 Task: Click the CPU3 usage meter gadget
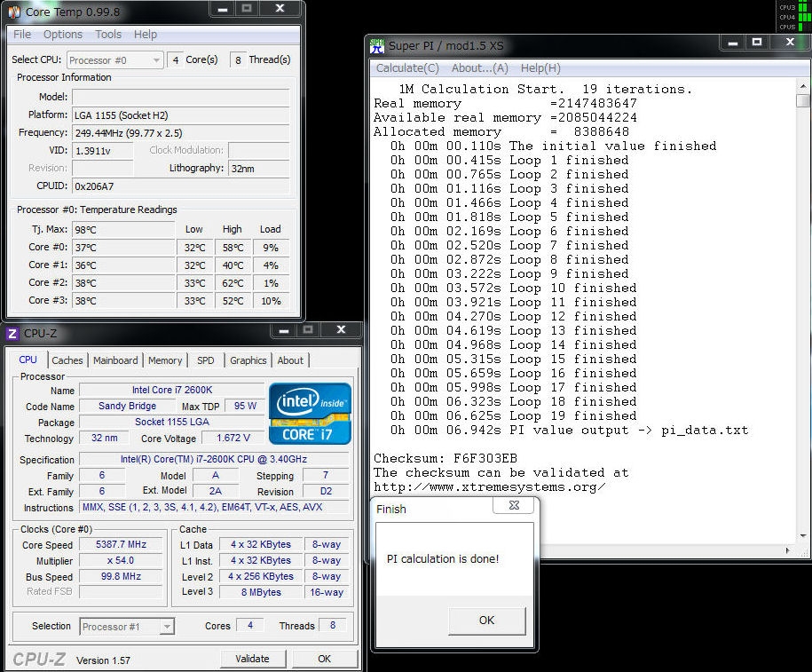click(794, 7)
